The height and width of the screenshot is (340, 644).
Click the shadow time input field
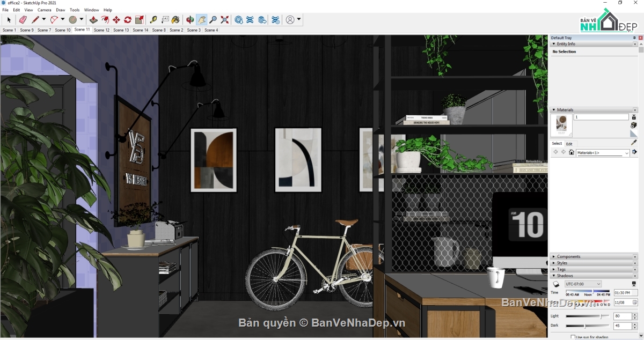625,293
